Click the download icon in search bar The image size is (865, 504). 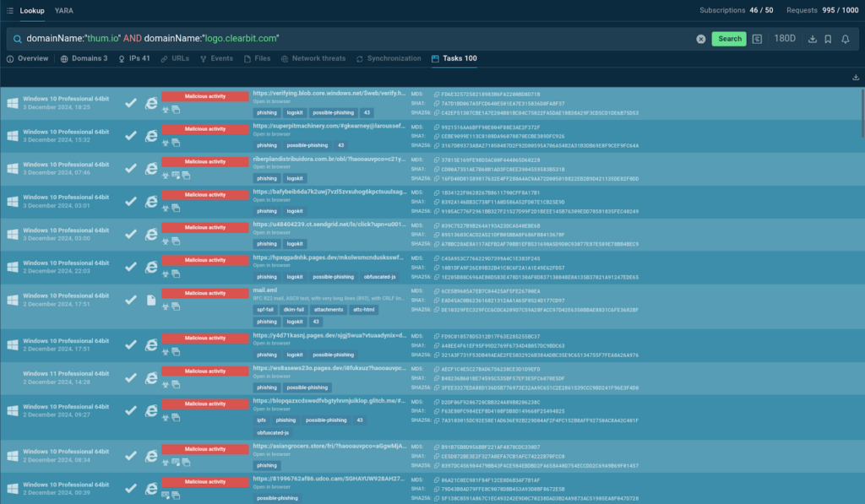click(812, 39)
